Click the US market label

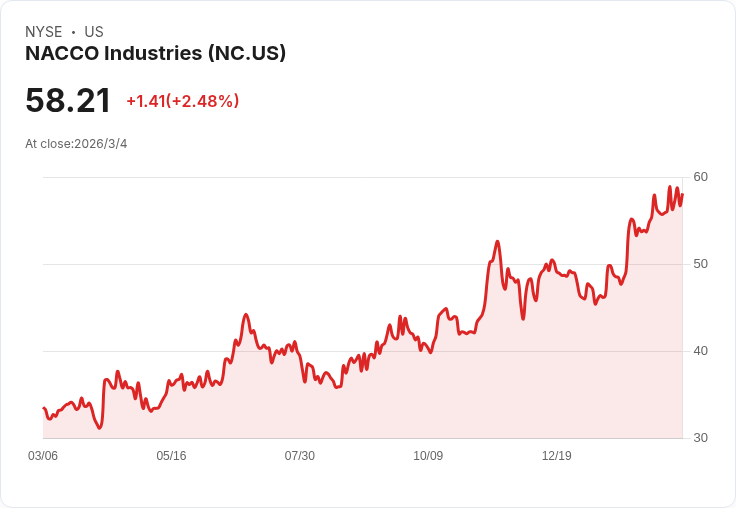click(94, 32)
